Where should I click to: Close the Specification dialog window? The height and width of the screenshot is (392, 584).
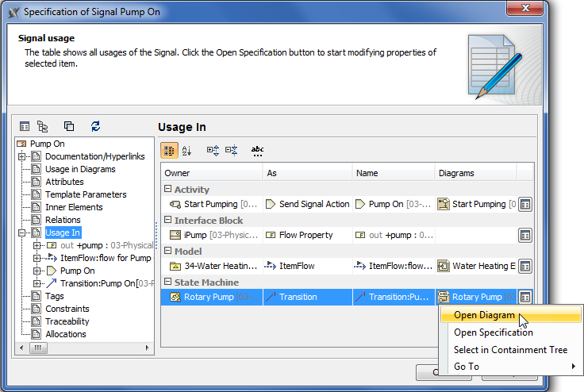[525, 8]
